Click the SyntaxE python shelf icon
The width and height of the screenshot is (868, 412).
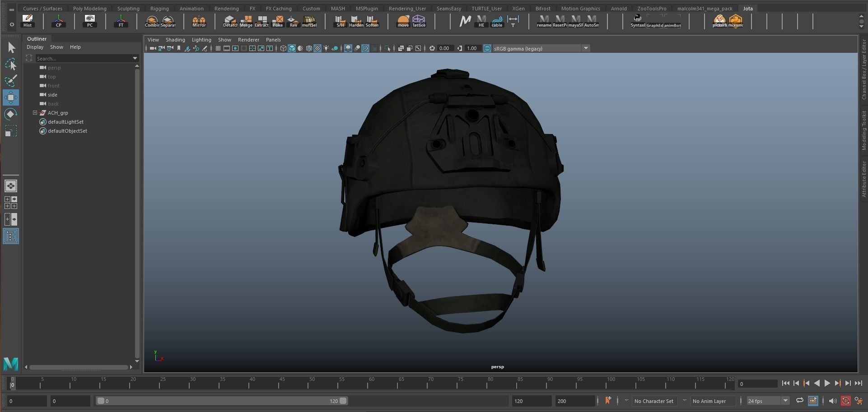[x=638, y=21]
